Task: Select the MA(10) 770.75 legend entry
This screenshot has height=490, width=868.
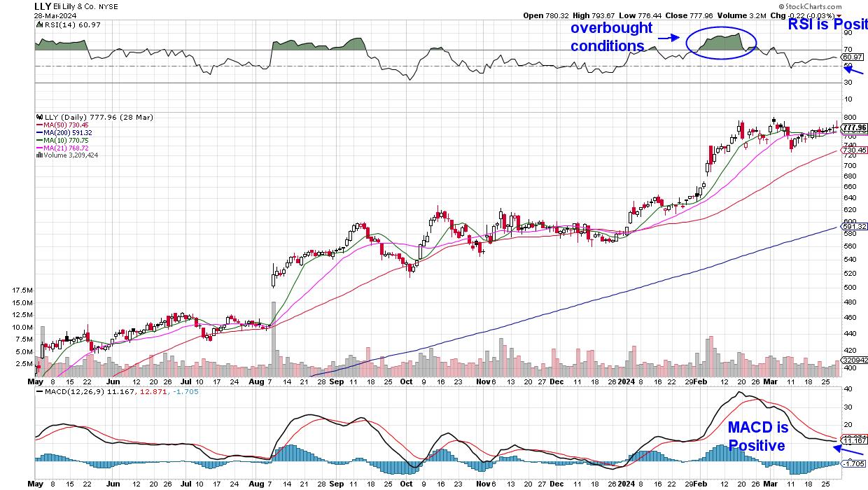Action: point(65,140)
